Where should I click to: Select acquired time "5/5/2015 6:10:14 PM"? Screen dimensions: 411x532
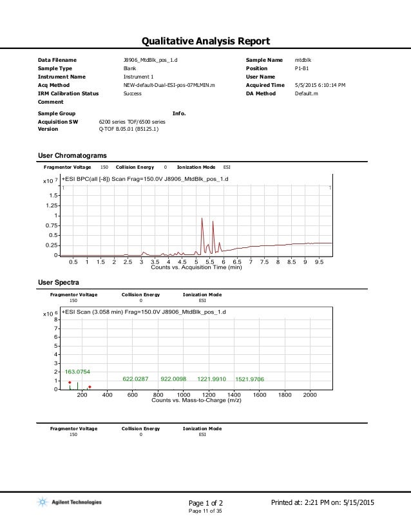pos(320,85)
